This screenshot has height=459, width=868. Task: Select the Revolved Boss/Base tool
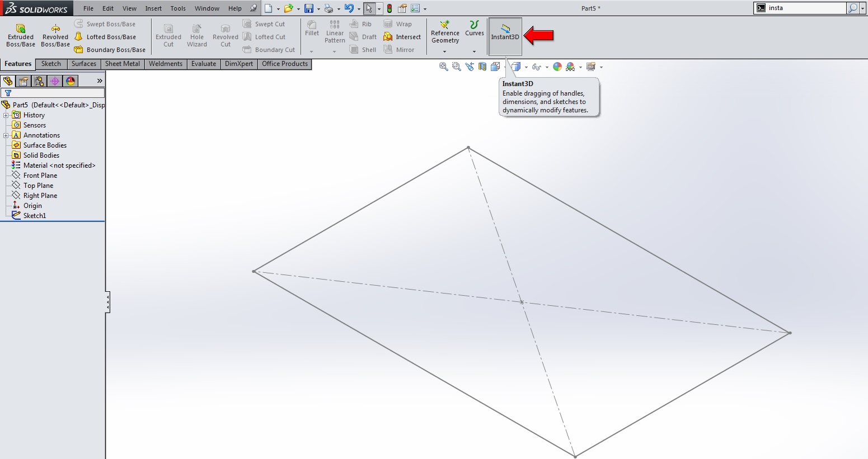coord(55,35)
